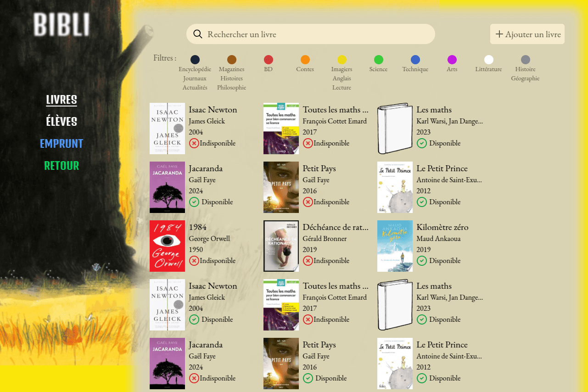
Task: Open the Déchéance de rationalité book cover
Action: [281, 246]
